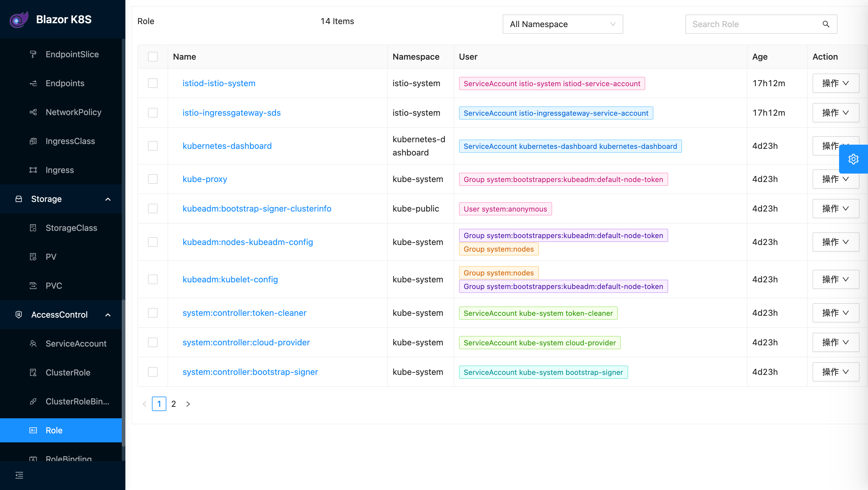The image size is (868, 490).
Task: Navigate to page 2 of roles
Action: 174,404
